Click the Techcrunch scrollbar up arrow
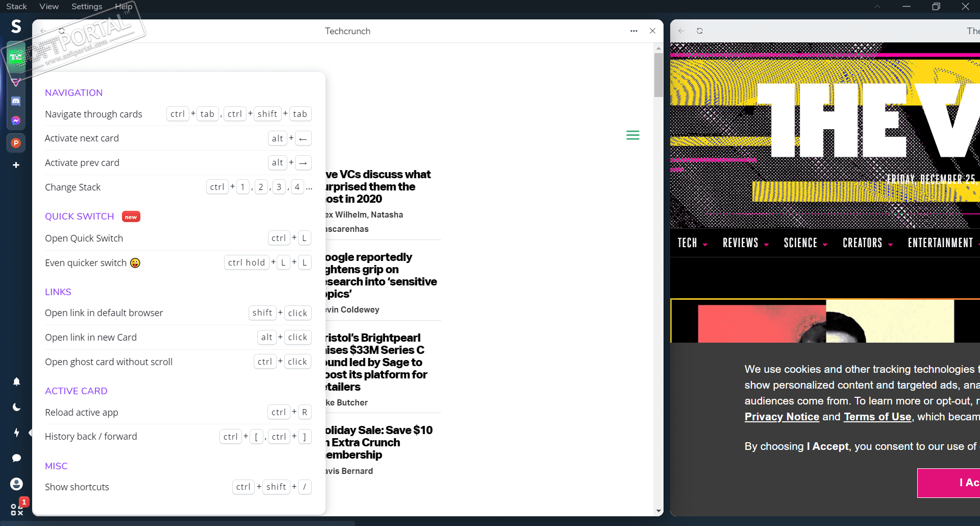Image resolution: width=980 pixels, height=526 pixels. (658, 48)
